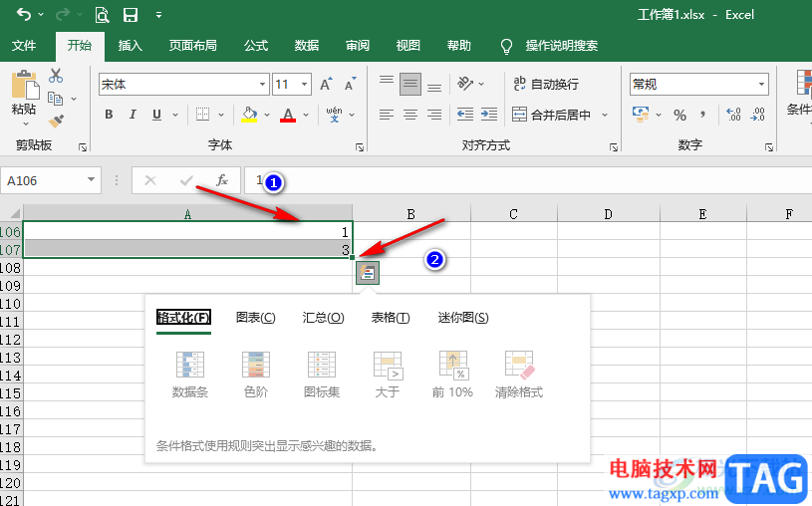
Task: Switch to the 视图 ribbon tab
Action: pos(408,46)
